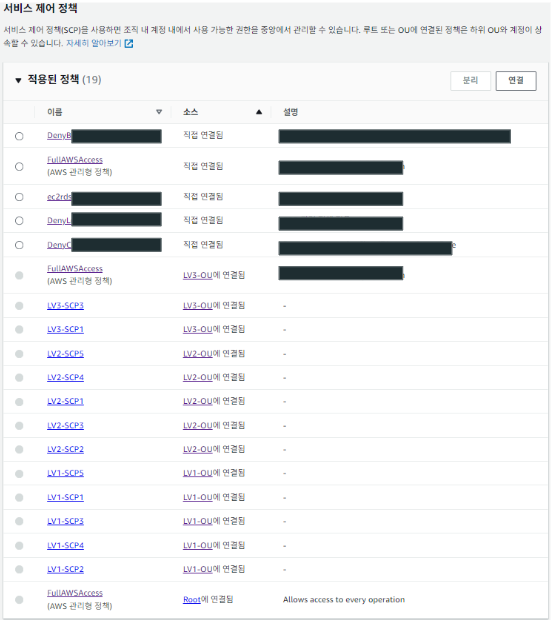Open the LV2-SCP5 policy link

click(x=65, y=354)
